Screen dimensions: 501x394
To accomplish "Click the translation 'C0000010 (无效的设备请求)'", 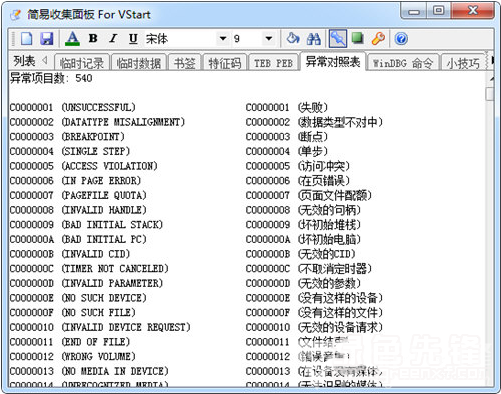I will coord(314,327).
